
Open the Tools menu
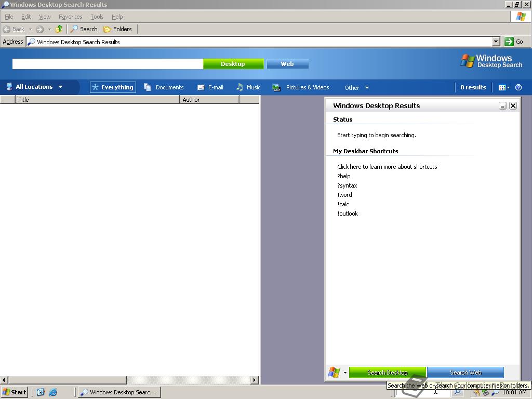pyautogui.click(x=97, y=17)
